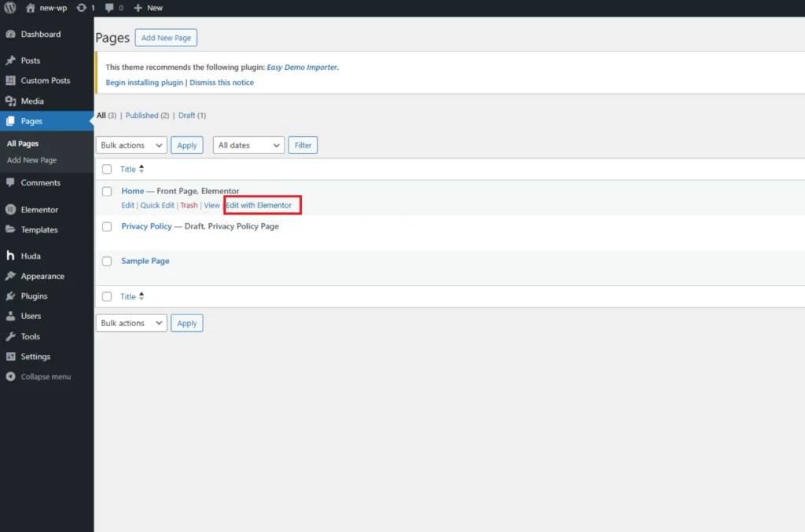
Task: Click the Filter button
Action: point(303,145)
